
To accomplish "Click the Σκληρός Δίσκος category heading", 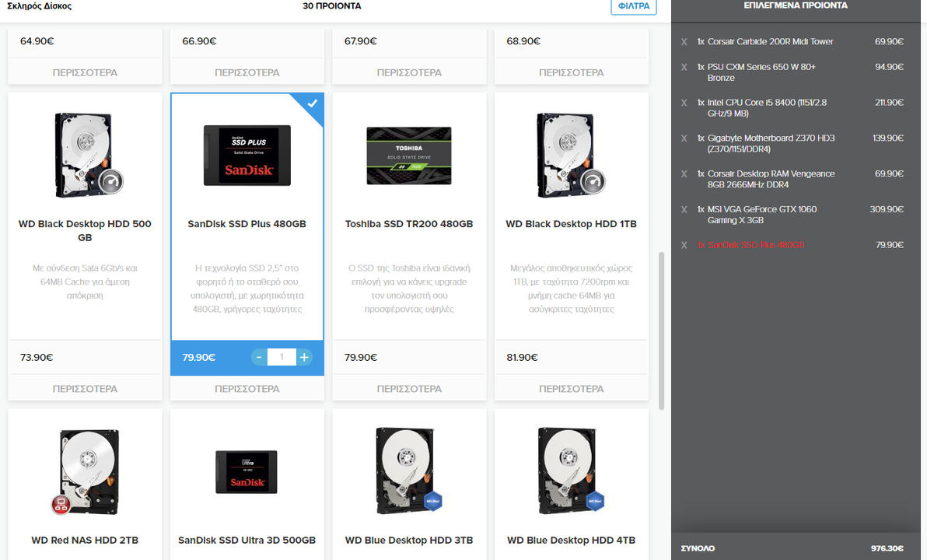I will click(x=40, y=6).
